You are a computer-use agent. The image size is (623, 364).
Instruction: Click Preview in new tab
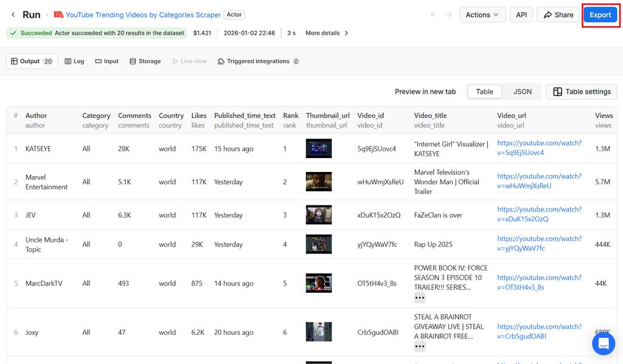pyautogui.click(x=425, y=92)
